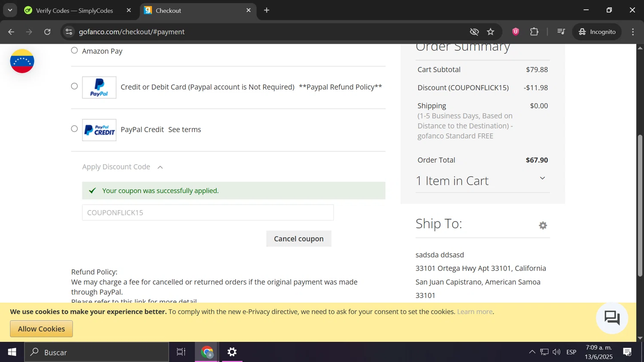Open a new browser tab

point(267,10)
